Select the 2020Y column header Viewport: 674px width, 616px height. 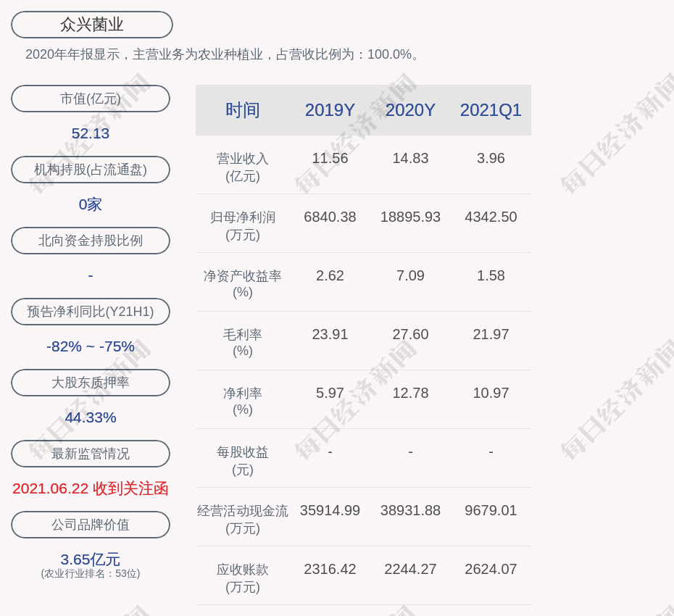click(x=410, y=110)
